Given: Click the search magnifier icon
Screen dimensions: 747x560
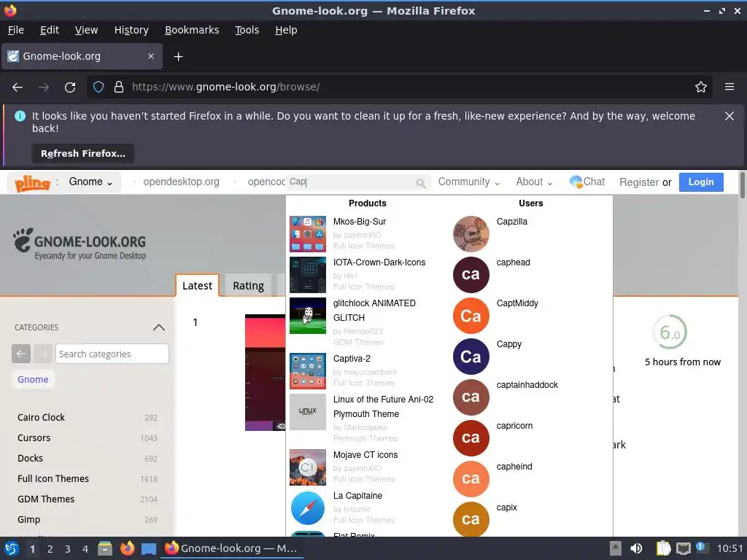Looking at the screenshot, I should (420, 183).
